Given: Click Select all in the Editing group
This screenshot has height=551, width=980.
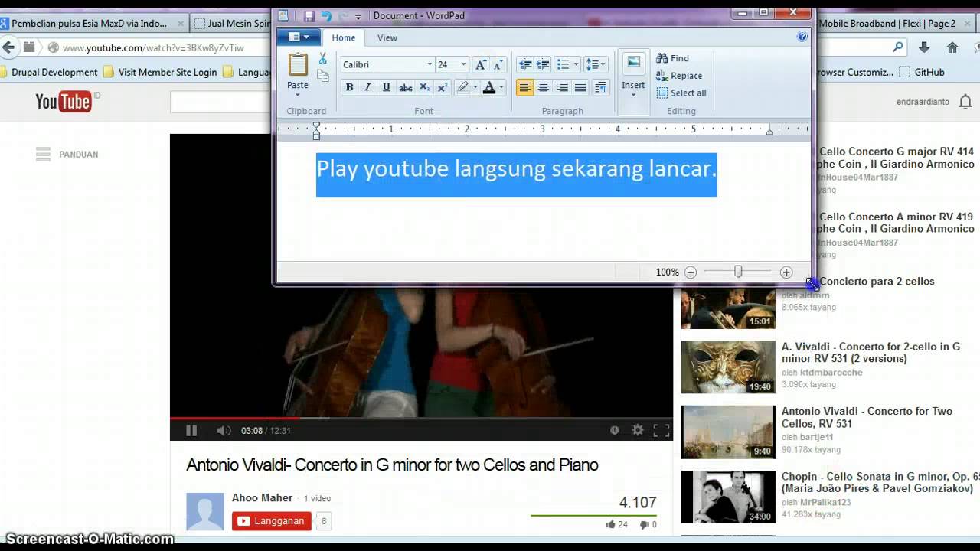Looking at the screenshot, I should pos(681,93).
